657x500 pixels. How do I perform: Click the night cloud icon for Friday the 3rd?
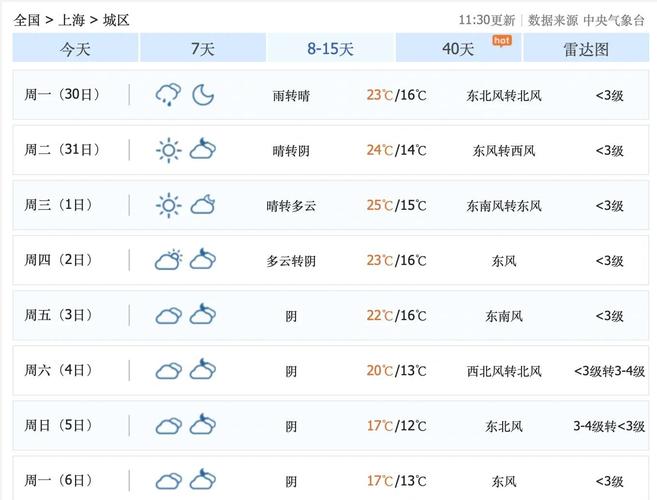[203, 316]
